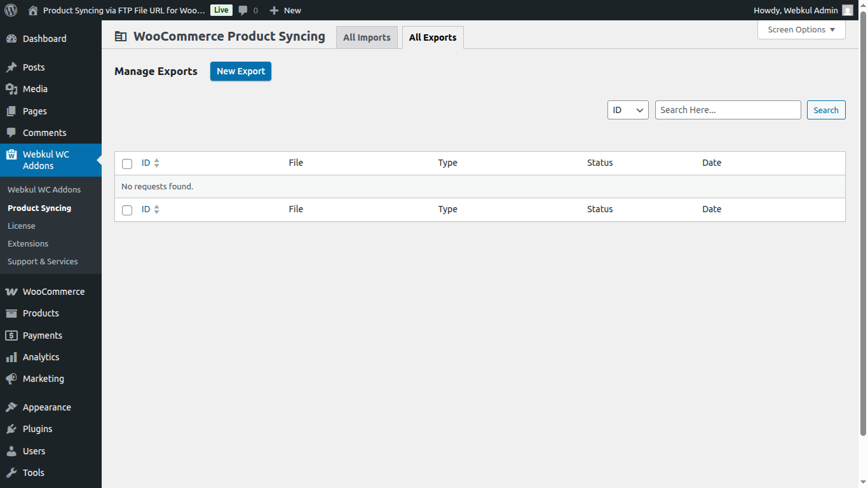Click the New Export button

(x=240, y=71)
